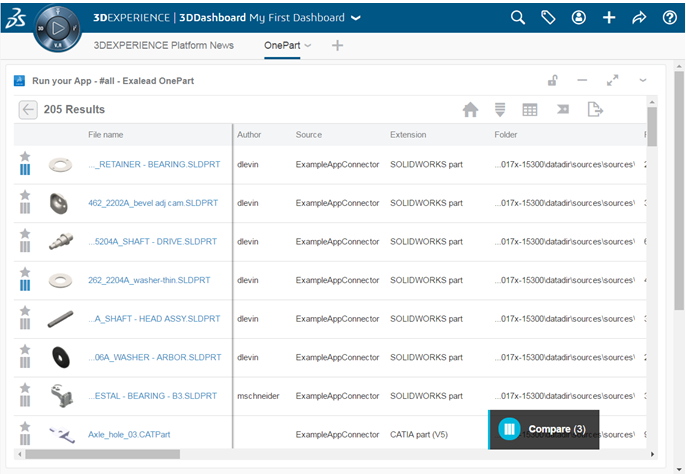Click the SHAFT - DRIVE thumbnail
686x474 pixels.
pos(61,241)
